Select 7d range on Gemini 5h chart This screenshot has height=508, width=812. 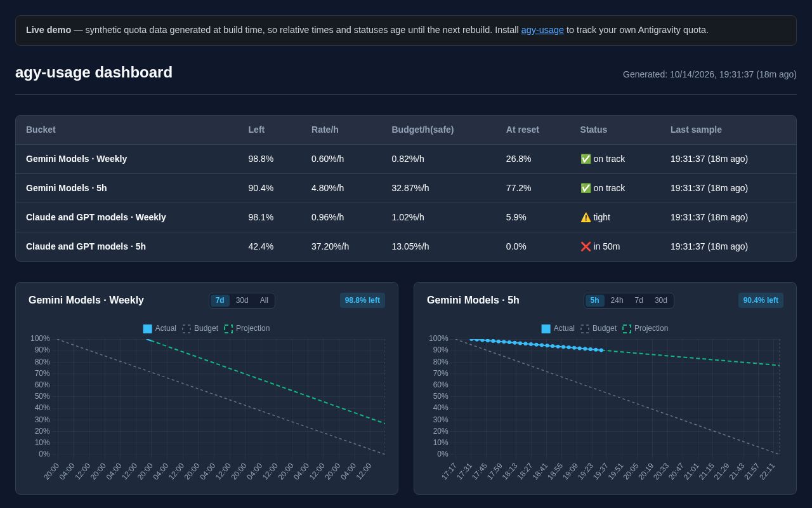pos(639,300)
